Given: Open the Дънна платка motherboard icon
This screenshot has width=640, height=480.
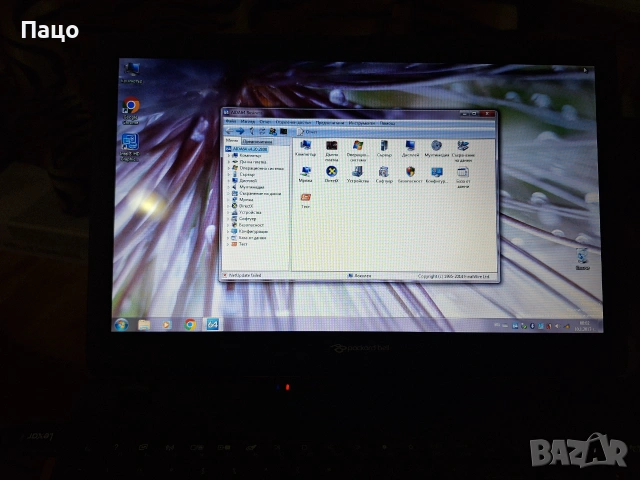Looking at the screenshot, I should tap(331, 151).
